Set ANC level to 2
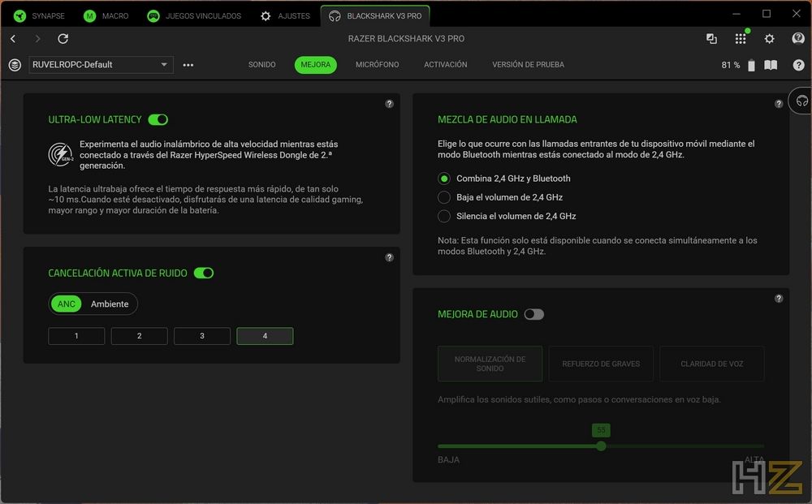812x504 pixels. [x=140, y=336]
